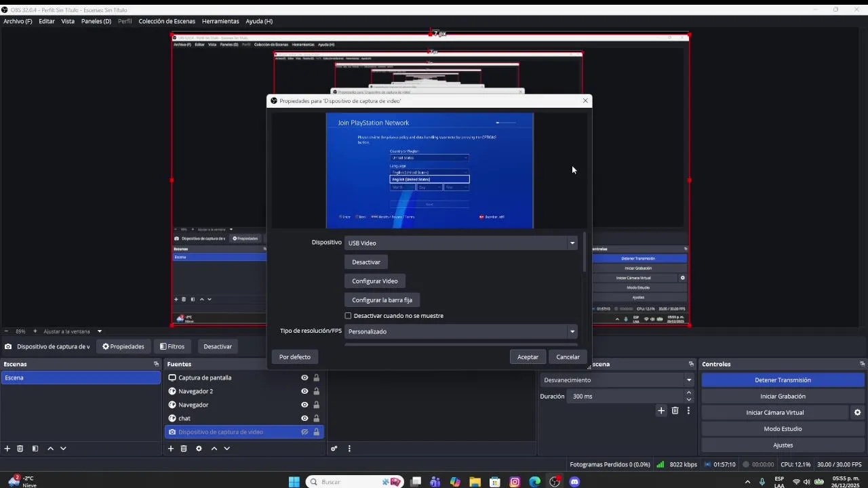The height and width of the screenshot is (488, 868).
Task: Undock the Controles panel
Action: [862, 364]
